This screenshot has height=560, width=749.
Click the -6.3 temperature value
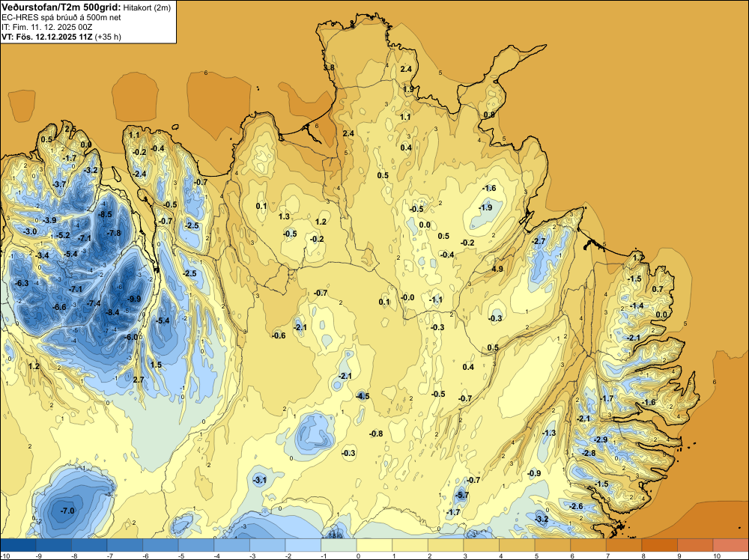22,283
